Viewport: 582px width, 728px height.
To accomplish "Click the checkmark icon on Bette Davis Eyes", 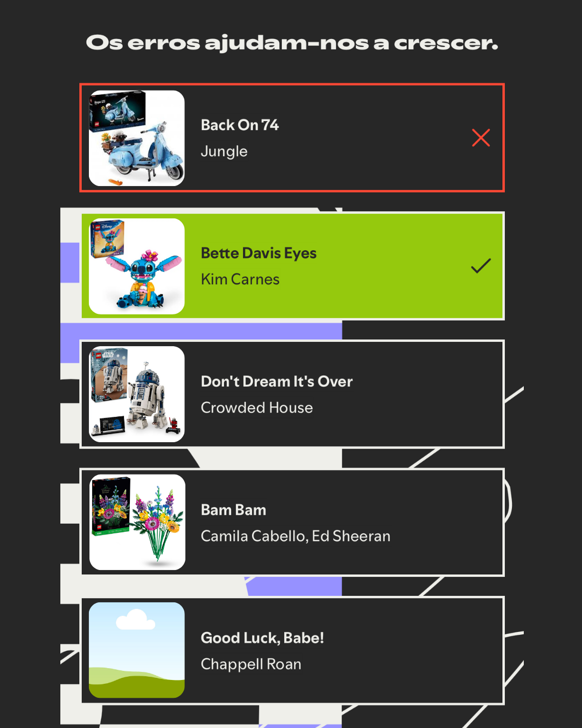I will click(481, 266).
